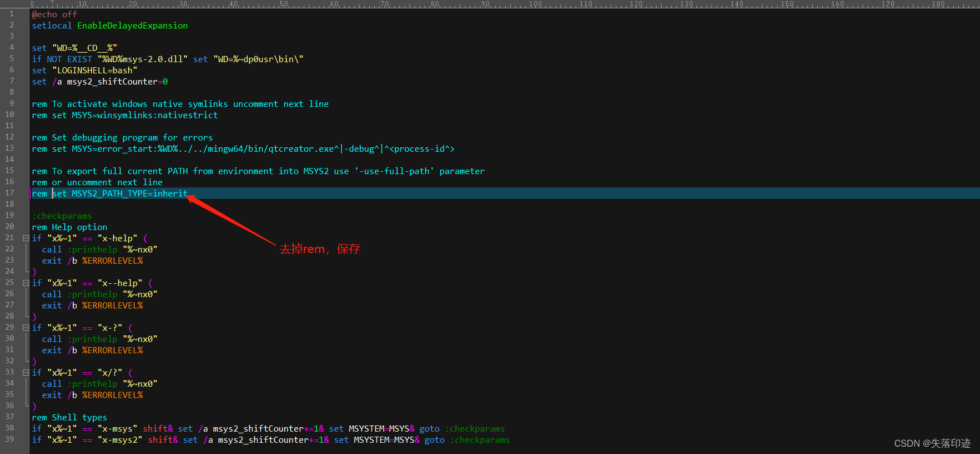Screen dimensions: 980x454
Task: Click the "x--help" string on line 25
Action: (120, 283)
